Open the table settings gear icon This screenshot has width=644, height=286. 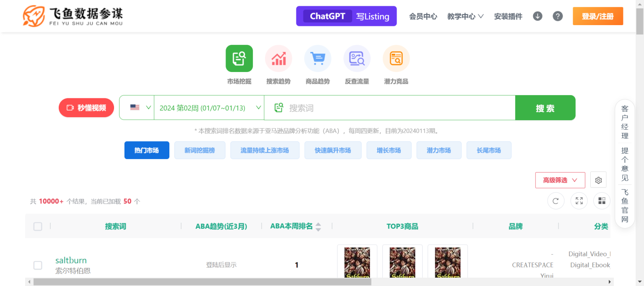click(598, 179)
